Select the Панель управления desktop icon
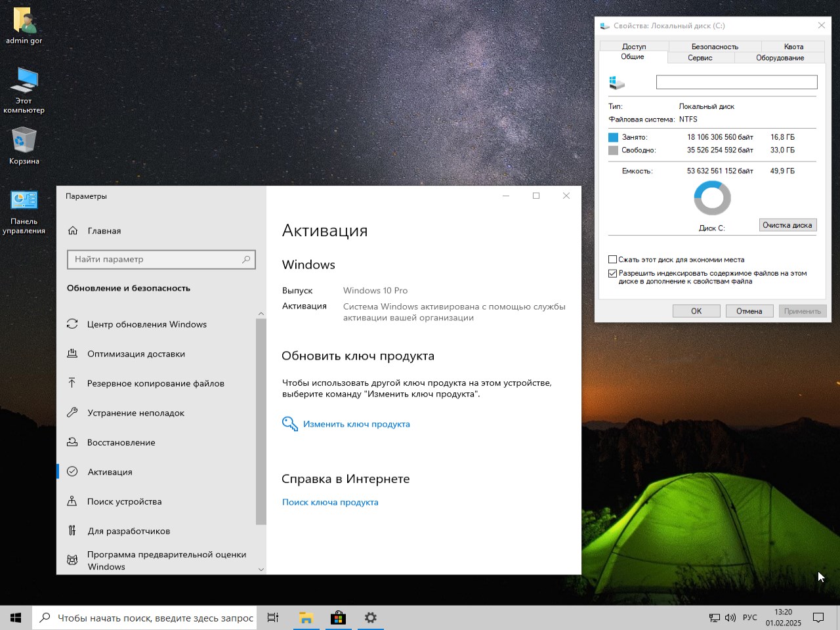 pos(24,211)
